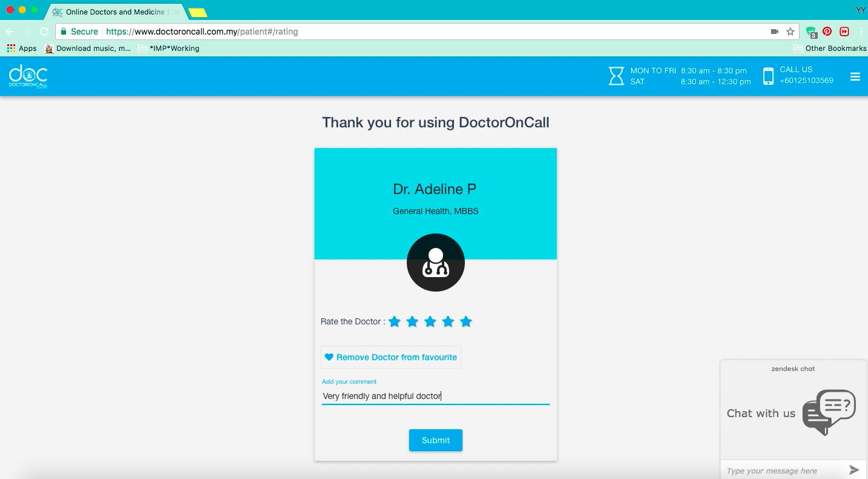The image size is (868, 479).
Task: Click the doctor avatar icon
Action: [x=436, y=263]
